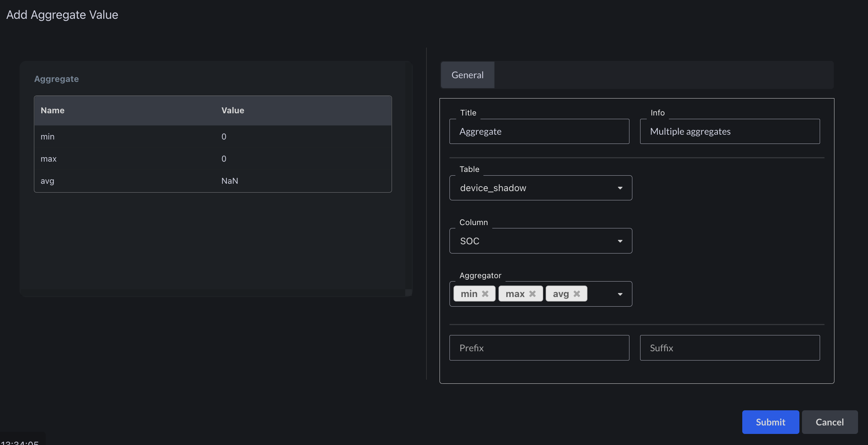Cancel adding the aggregate value
Viewport: 868px width, 445px height.
(829, 422)
